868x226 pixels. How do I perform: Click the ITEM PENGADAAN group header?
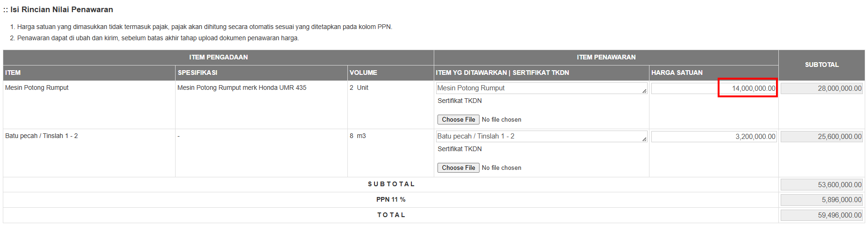pos(219,57)
